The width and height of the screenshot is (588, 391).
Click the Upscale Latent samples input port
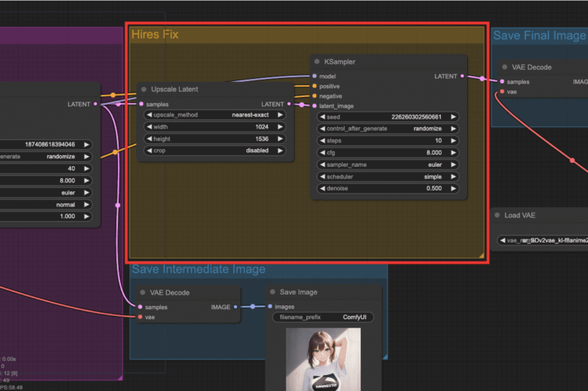(x=139, y=104)
